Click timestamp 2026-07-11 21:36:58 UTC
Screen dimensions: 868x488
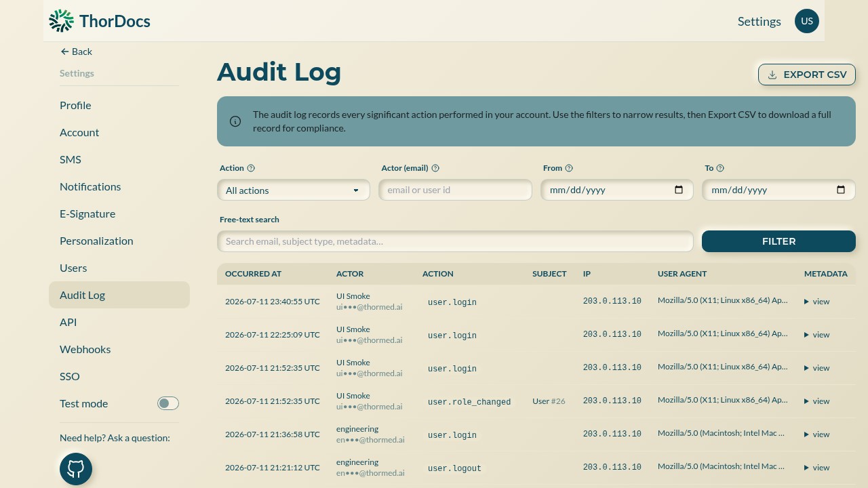coord(273,434)
